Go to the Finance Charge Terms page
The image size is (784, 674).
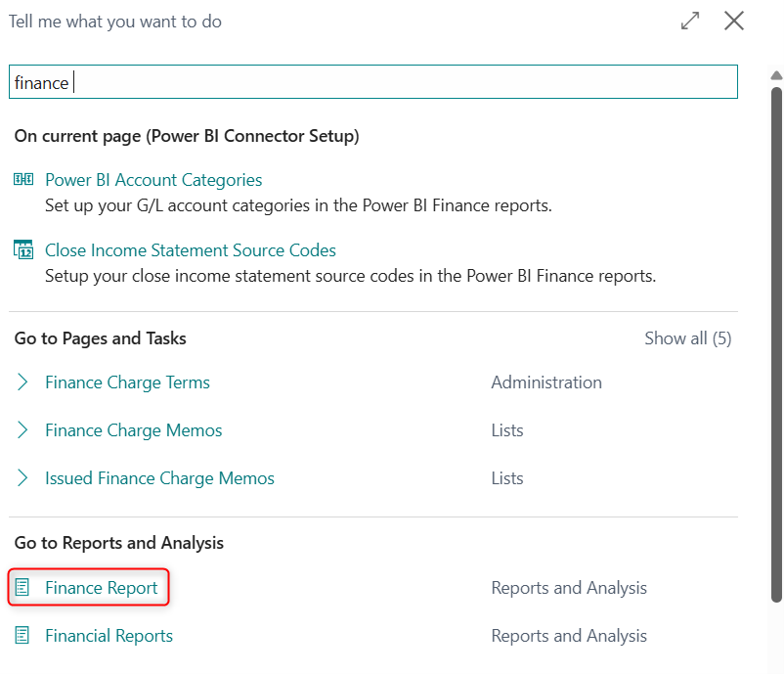point(127,382)
